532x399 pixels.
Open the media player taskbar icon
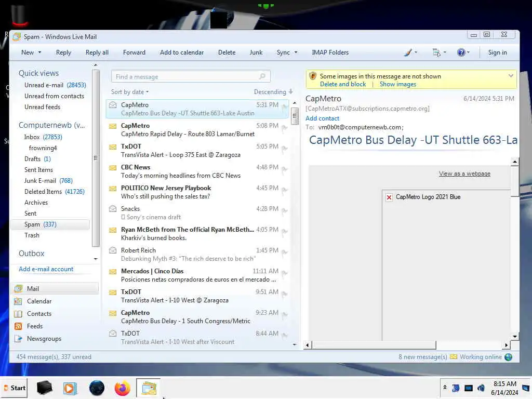coord(70,388)
